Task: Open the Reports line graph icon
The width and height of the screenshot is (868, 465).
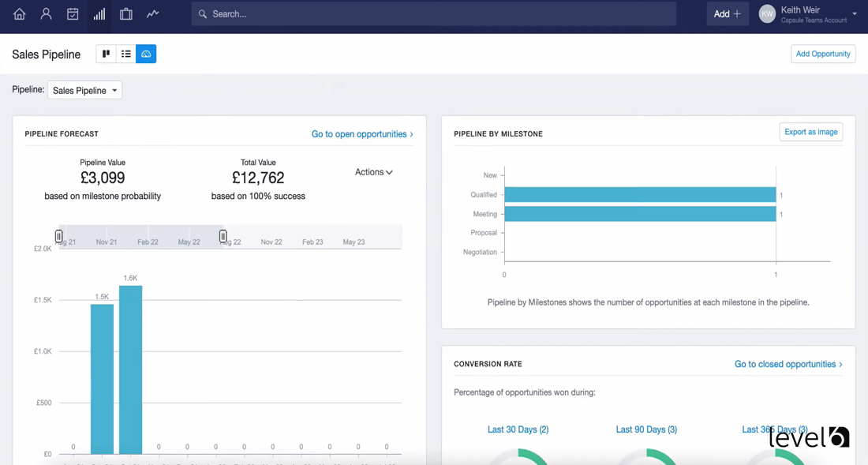Action: pyautogui.click(x=152, y=14)
